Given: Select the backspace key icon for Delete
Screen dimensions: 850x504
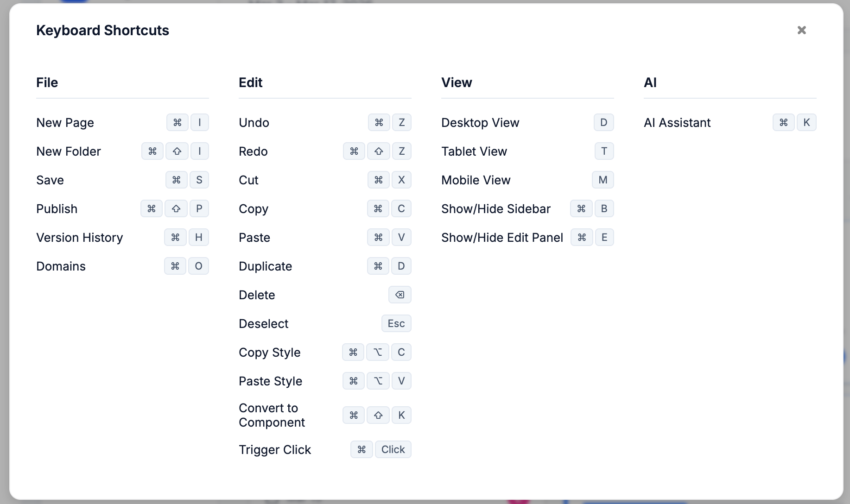Looking at the screenshot, I should [x=400, y=295].
